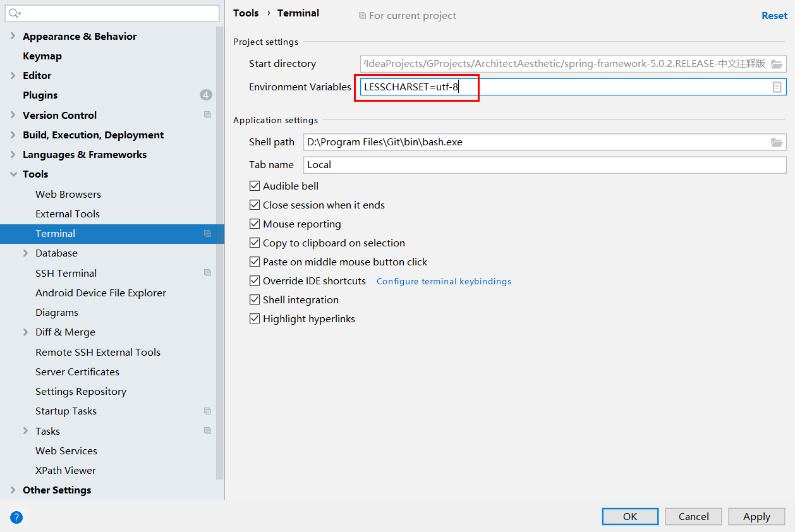The image size is (795, 532).
Task: Expand the Database tree node
Action: (26, 253)
